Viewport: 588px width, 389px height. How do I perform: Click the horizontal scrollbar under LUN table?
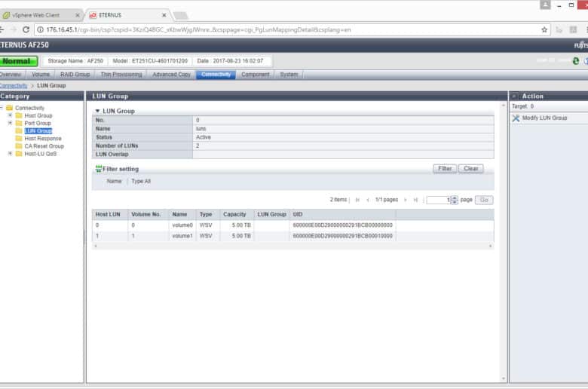pyautogui.click(x=293, y=246)
